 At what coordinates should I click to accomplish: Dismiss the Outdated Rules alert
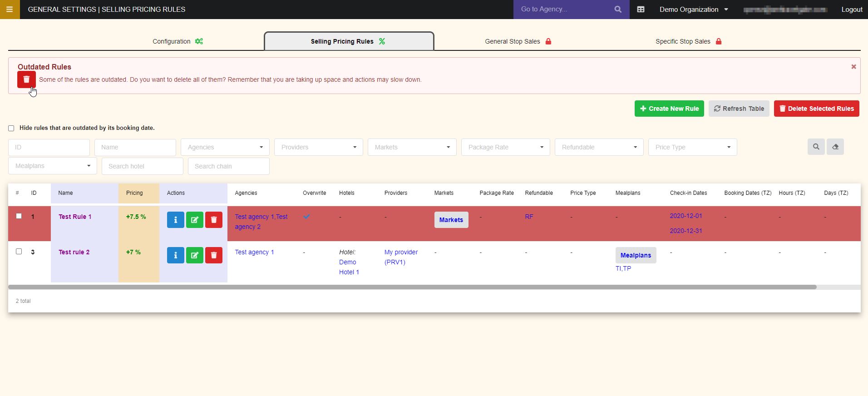853,67
